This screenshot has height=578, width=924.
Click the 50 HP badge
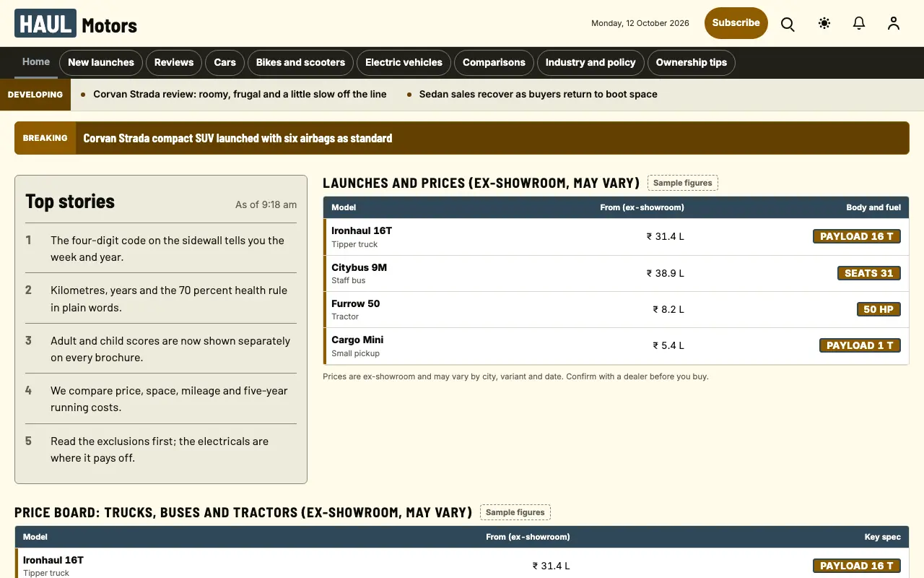tap(879, 309)
